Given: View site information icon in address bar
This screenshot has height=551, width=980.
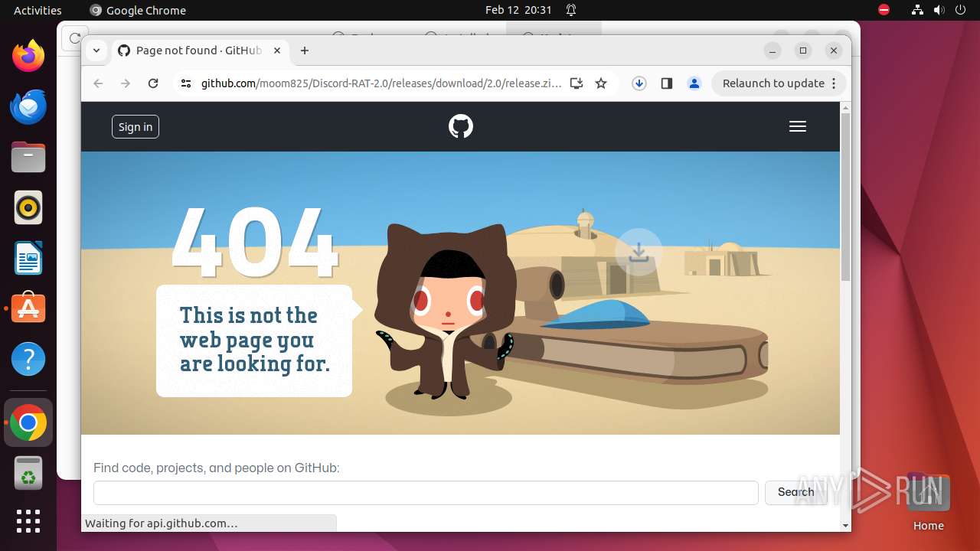Looking at the screenshot, I should point(186,83).
